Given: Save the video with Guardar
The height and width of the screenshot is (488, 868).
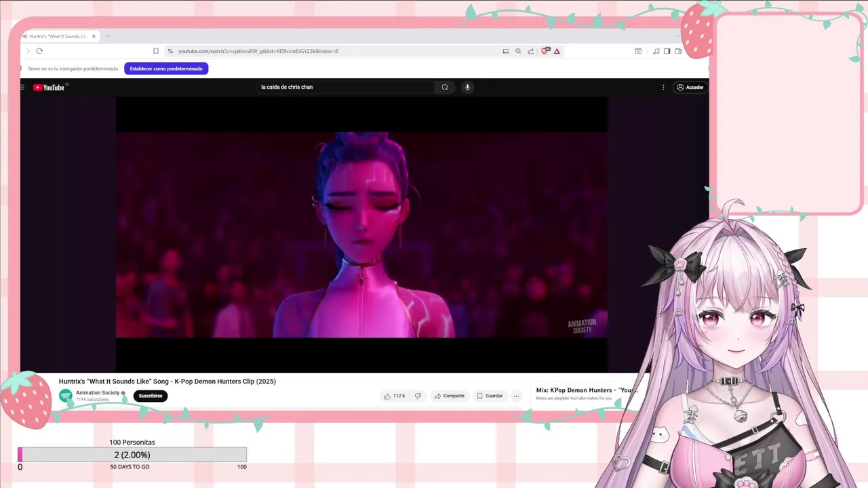Looking at the screenshot, I should pos(490,396).
